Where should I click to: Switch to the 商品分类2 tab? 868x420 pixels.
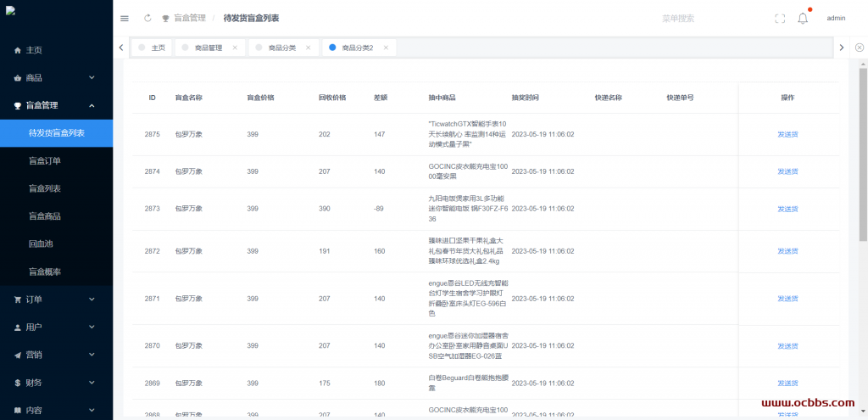(359, 48)
